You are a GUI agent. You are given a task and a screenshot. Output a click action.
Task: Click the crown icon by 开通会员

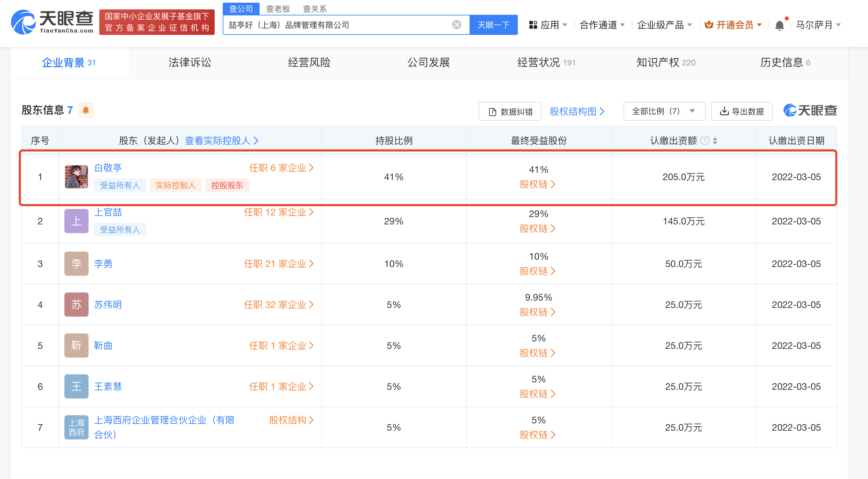tap(709, 24)
